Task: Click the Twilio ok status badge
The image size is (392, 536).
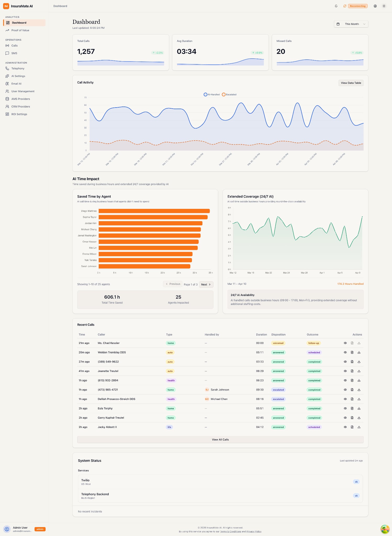Action: coord(356,482)
